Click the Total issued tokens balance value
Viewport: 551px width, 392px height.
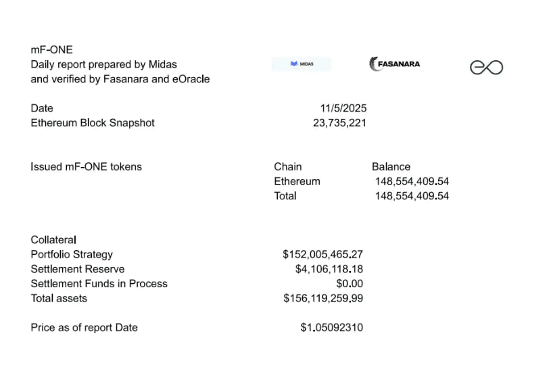(412, 196)
